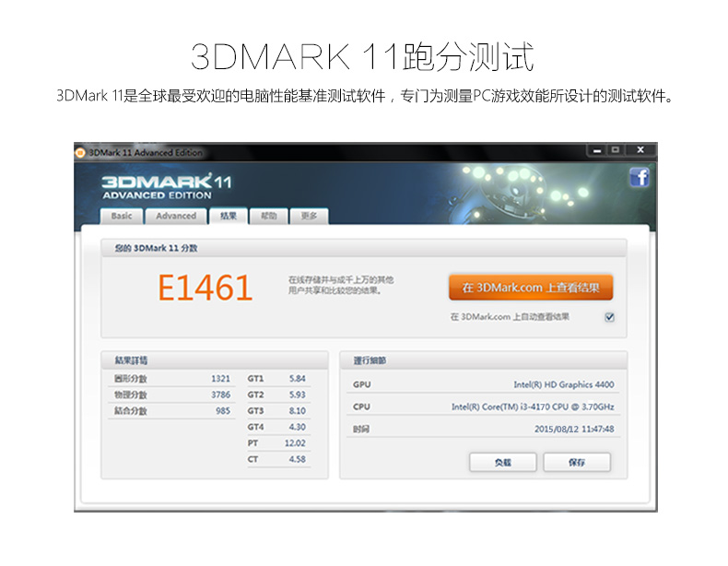Minimize the 3DMark 11 window

[x=597, y=150]
